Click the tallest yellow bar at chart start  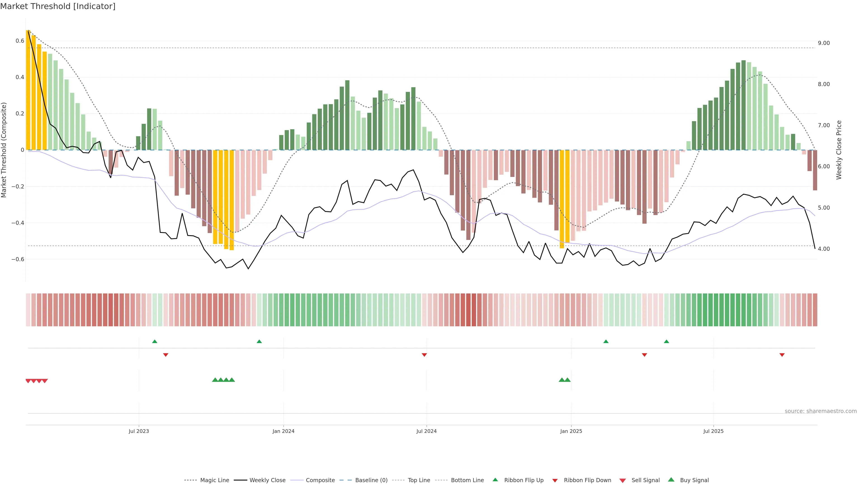(x=28, y=90)
